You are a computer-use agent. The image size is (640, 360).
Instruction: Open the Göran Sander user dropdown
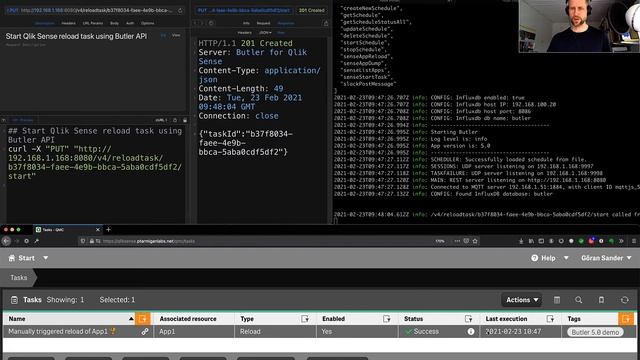coord(606,258)
